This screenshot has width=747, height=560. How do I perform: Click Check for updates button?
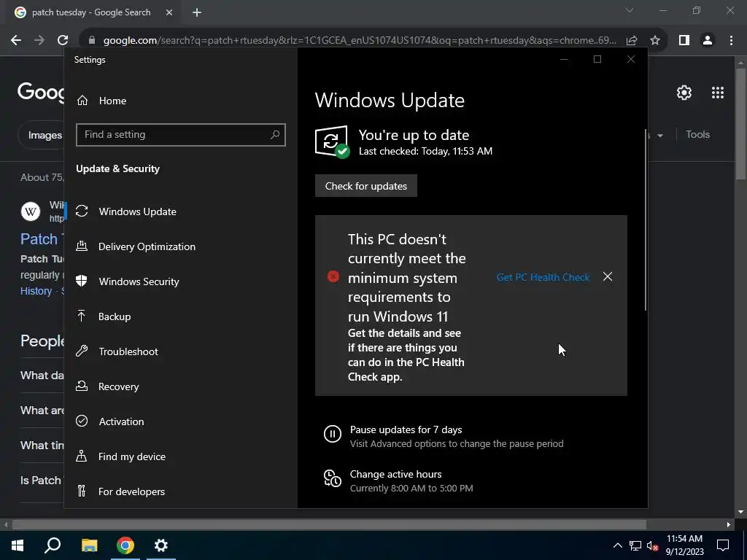coord(366,186)
